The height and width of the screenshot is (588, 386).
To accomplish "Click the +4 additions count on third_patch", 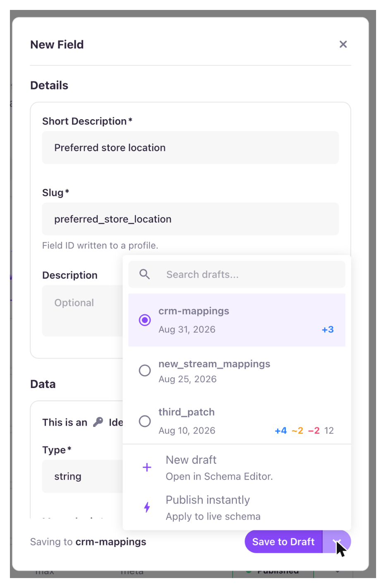I will [x=281, y=431].
